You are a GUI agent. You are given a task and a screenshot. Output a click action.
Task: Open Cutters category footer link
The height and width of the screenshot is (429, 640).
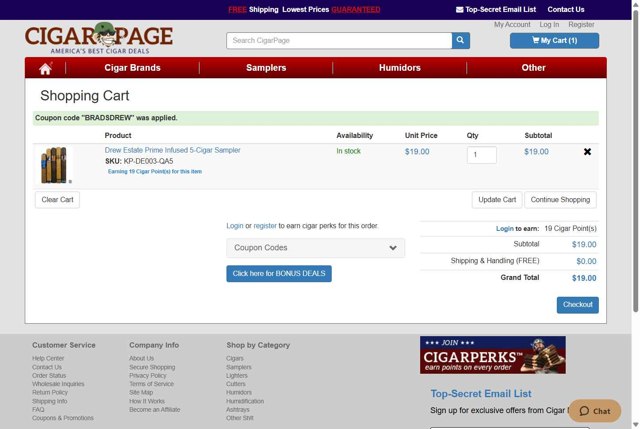click(x=236, y=384)
